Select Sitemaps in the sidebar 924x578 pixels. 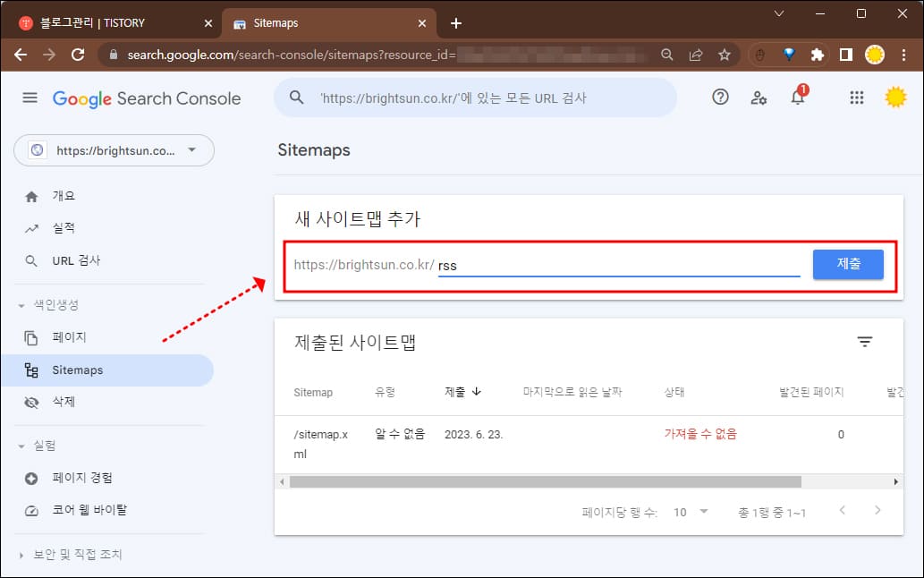click(106, 370)
